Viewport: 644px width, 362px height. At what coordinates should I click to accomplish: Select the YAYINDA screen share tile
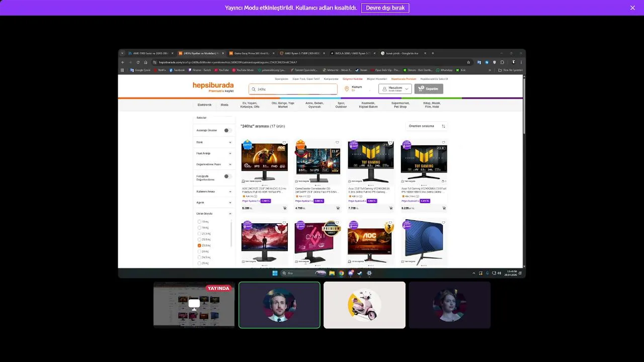tap(194, 305)
